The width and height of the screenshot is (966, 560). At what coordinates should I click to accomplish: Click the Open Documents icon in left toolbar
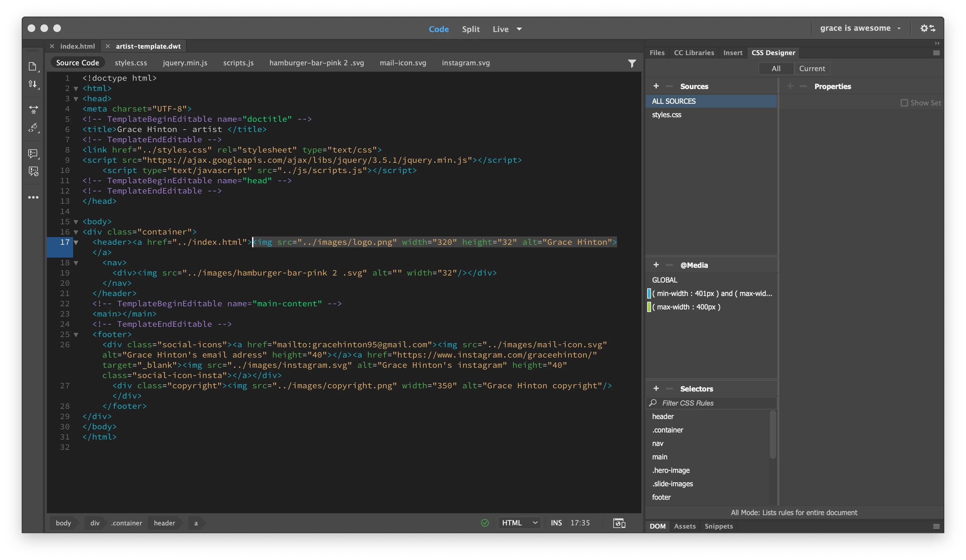tap(33, 67)
